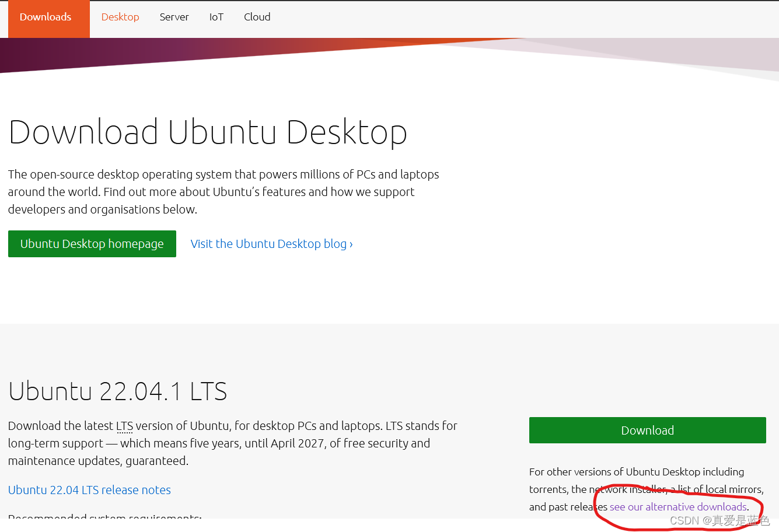Click the underlined LTS abbreviation
779x532 pixels.
tap(124, 426)
